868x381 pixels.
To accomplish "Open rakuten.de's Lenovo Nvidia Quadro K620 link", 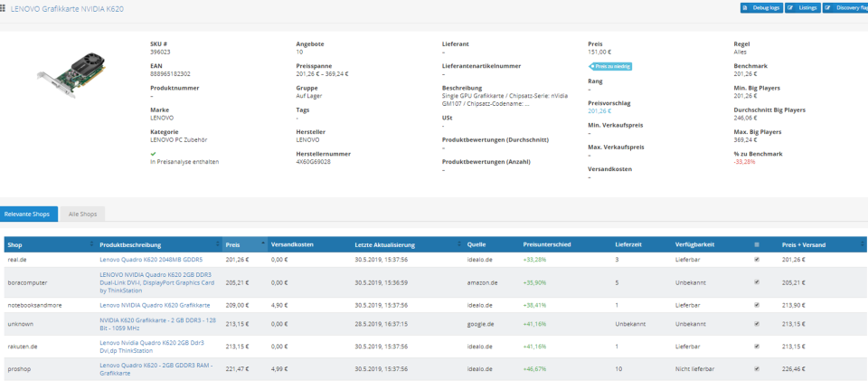I will pos(152,347).
